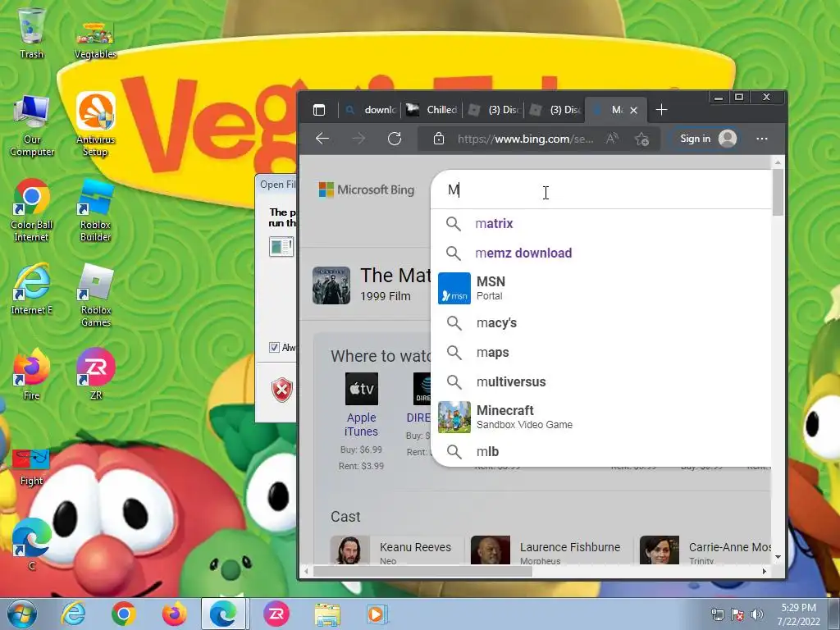840x630 pixels.
Task: Click the Sign in button
Action: pos(706,139)
